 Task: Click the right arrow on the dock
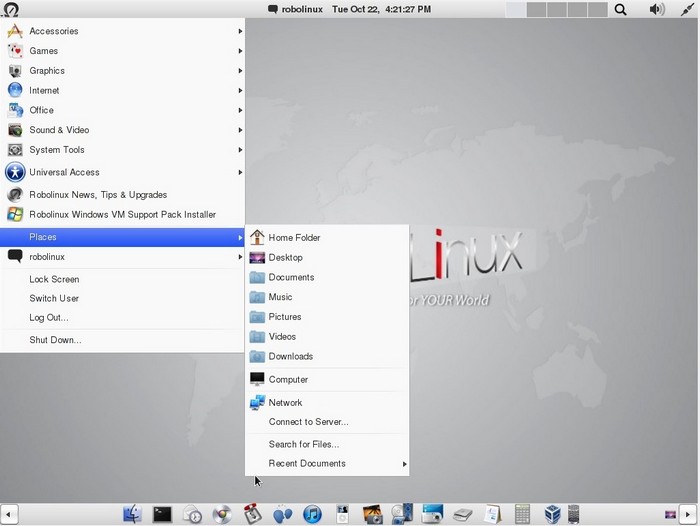(x=688, y=514)
